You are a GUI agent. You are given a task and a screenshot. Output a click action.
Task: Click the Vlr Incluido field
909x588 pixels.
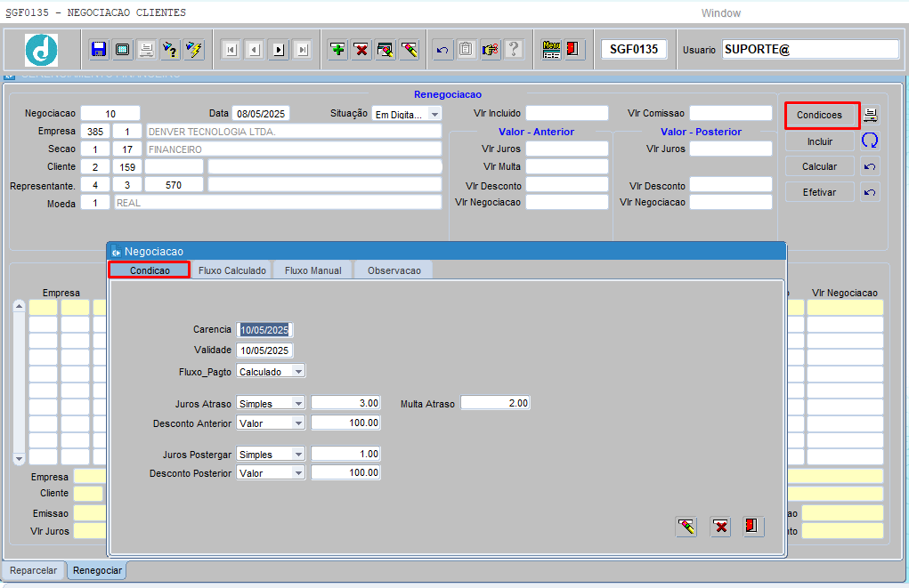click(x=566, y=113)
